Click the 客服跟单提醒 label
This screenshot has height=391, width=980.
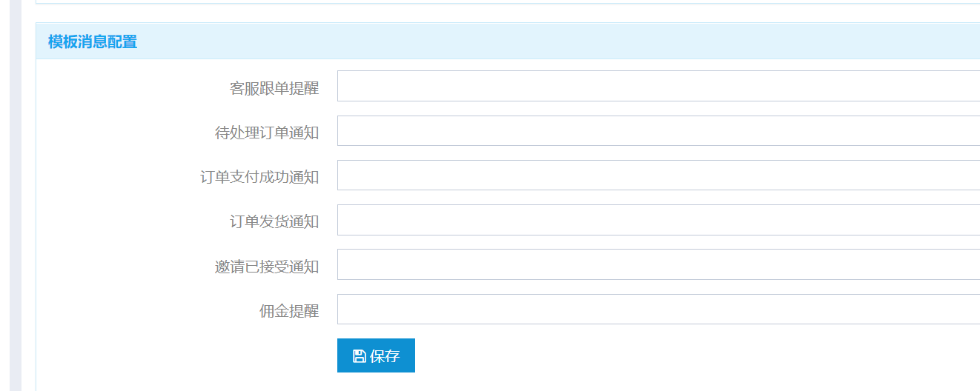click(274, 88)
